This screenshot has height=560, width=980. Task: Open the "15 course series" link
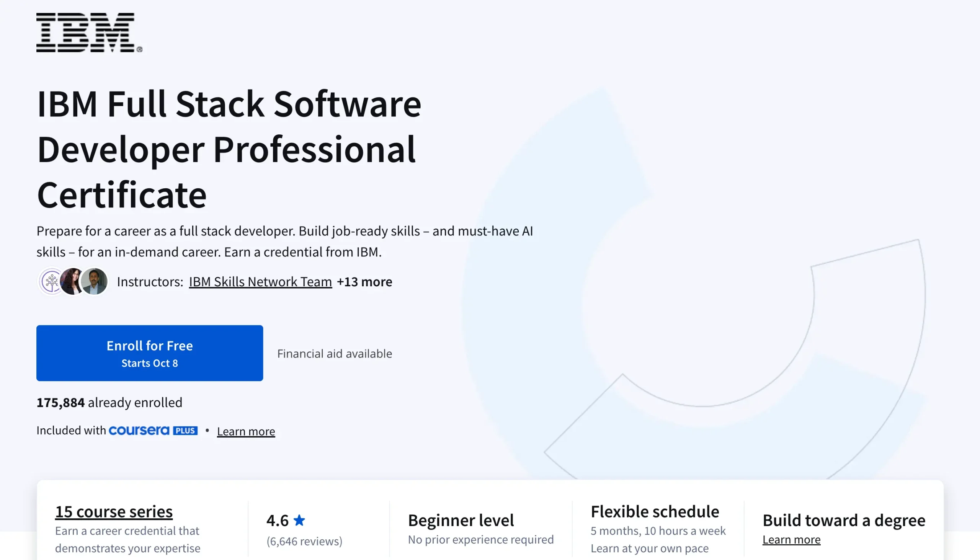tap(114, 511)
